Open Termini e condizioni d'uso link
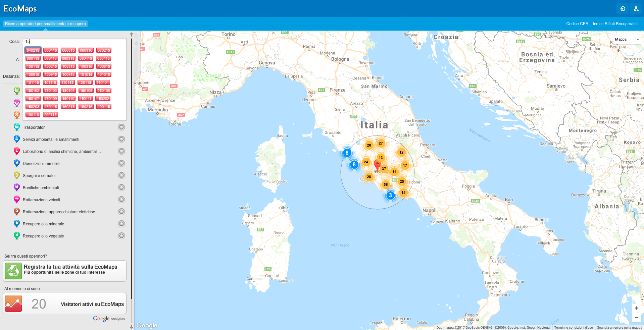Image resolution: width=644 pixels, height=330 pixels. coord(574,328)
